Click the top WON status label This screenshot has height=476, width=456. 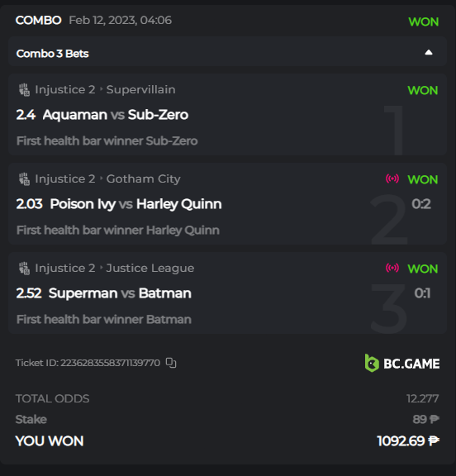click(x=423, y=21)
